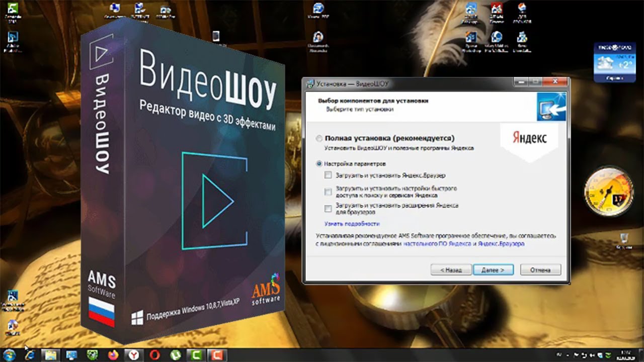Cancel setup with the Отмена button
Image resolution: width=644 pixels, height=362 pixels.
pos(540,269)
